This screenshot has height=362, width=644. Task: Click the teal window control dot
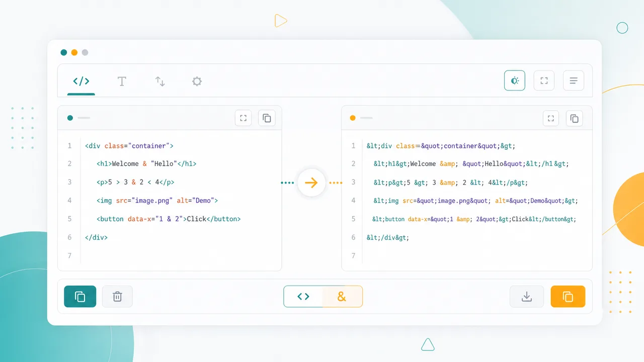tap(64, 52)
